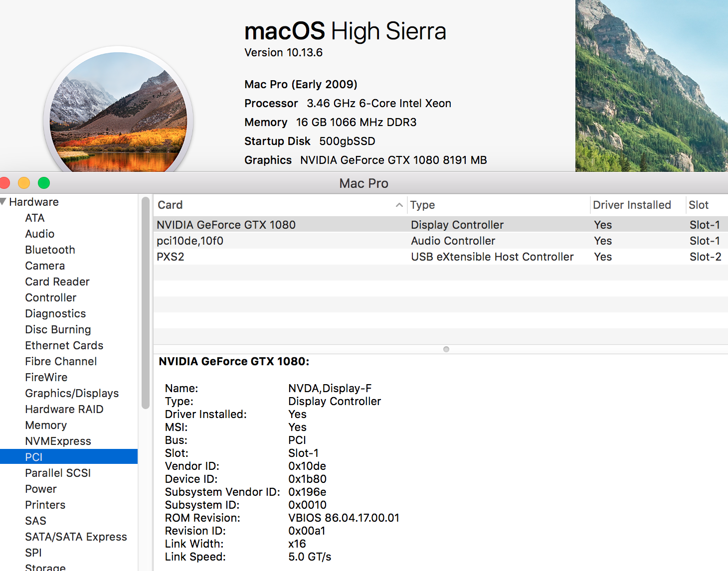Collapse the Hardware tree section

tap(3, 202)
